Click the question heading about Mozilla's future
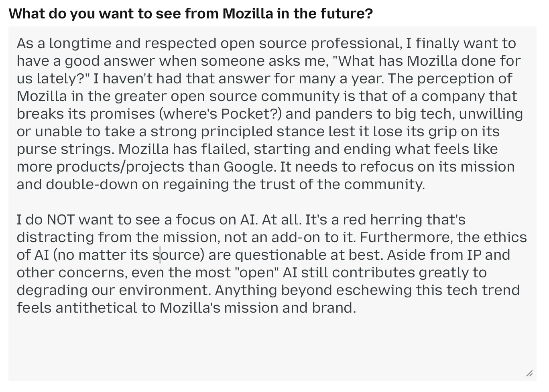 tap(191, 14)
